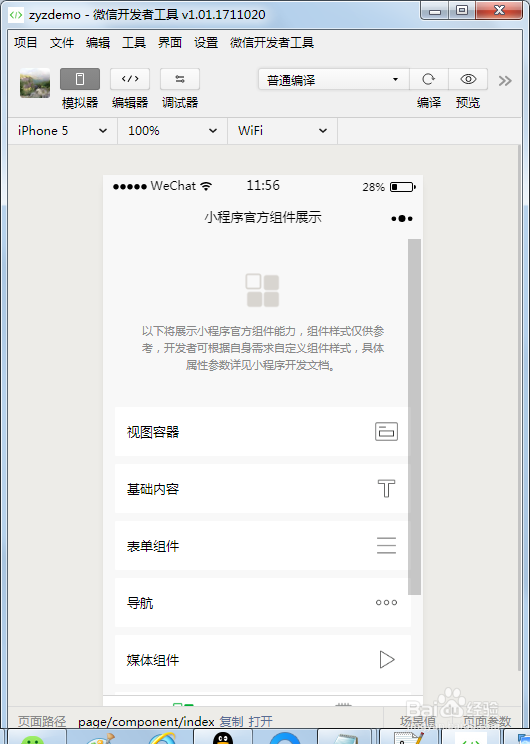
Task: Toggle the editor panel icon
Action: coord(130,79)
